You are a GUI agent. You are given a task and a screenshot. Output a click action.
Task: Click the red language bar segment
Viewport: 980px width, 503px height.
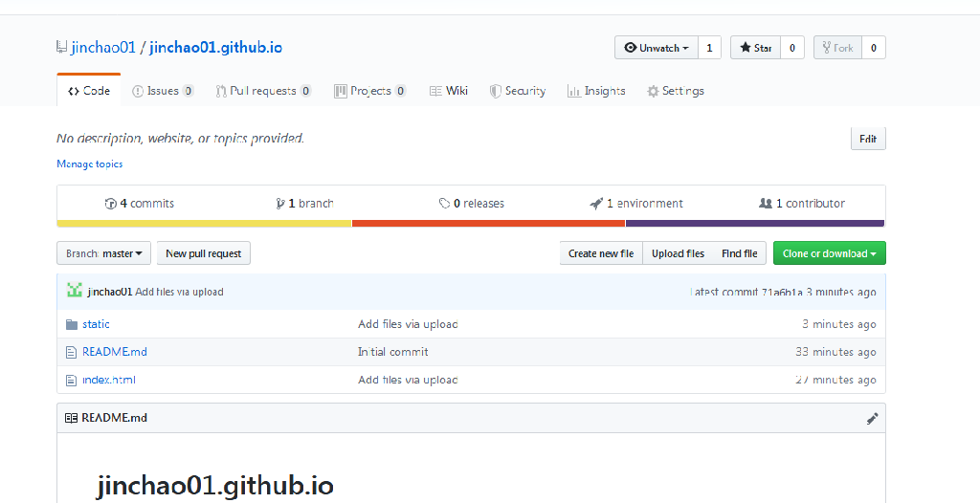489,223
